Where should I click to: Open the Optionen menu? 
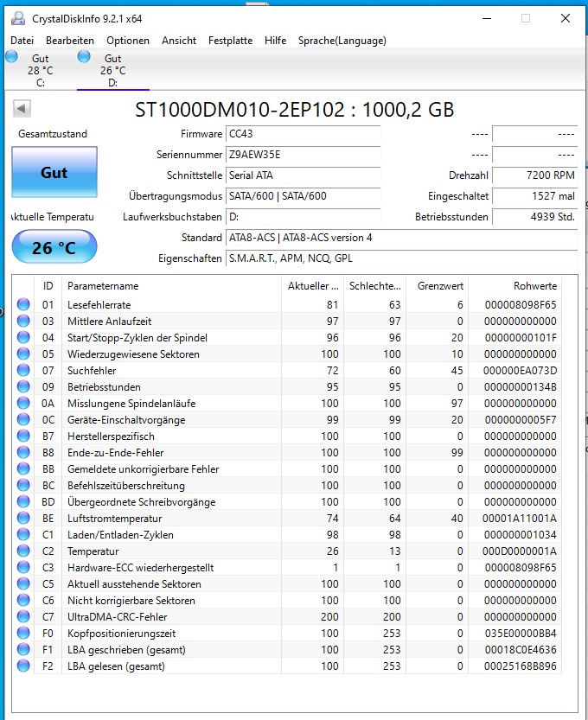click(x=128, y=41)
